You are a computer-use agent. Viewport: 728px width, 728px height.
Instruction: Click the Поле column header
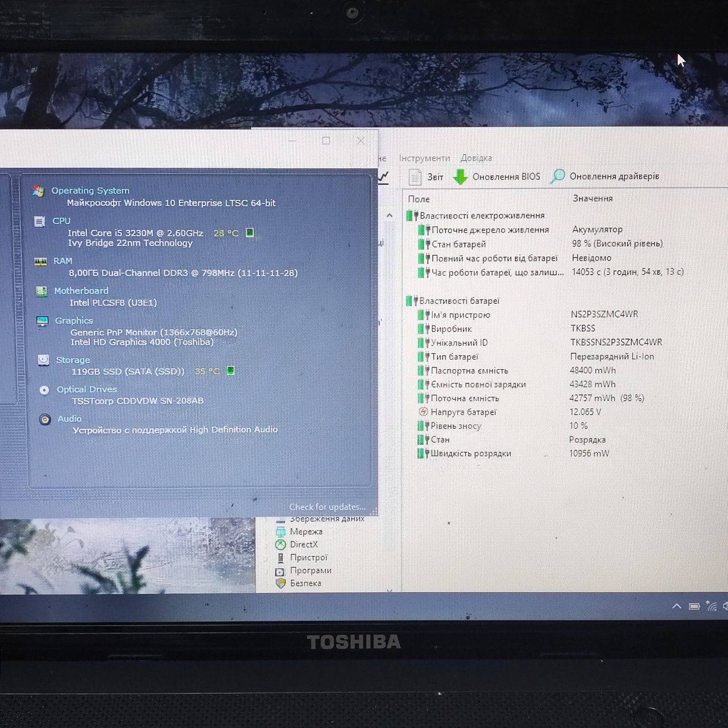[x=419, y=199]
